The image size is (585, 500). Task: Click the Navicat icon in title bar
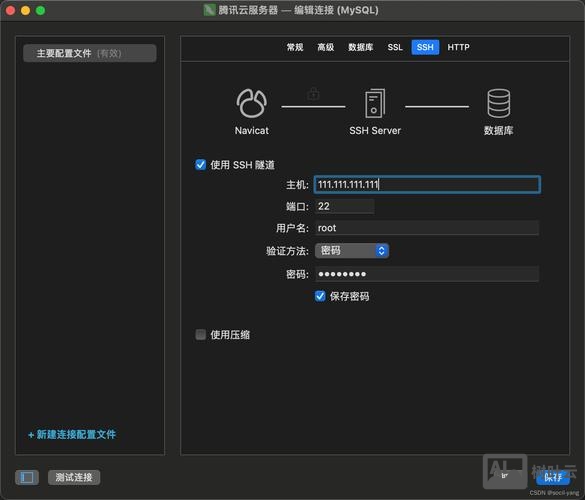coord(209,10)
